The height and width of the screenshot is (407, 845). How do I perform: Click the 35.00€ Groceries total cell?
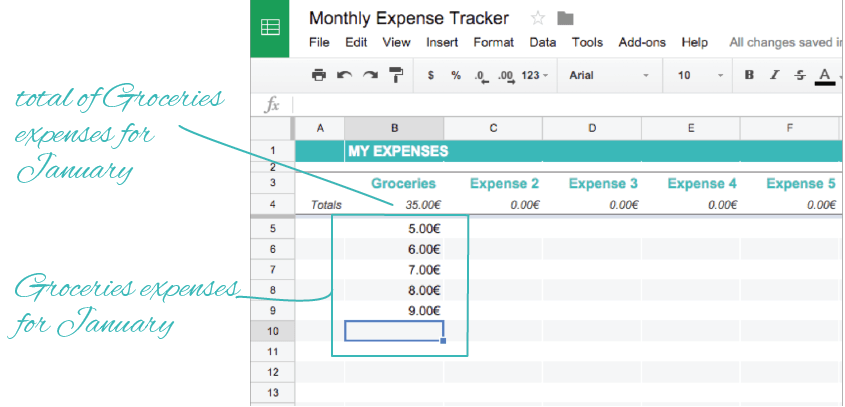[394, 205]
